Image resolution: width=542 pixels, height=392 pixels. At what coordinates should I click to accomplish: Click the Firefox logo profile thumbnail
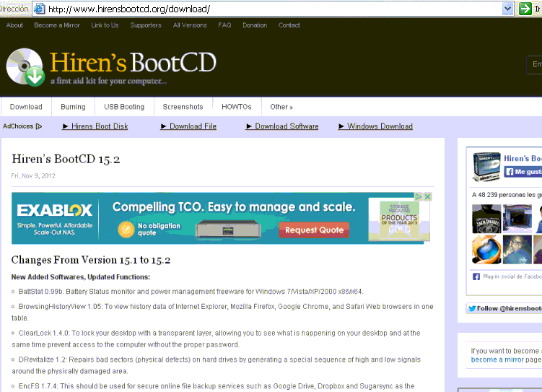[x=486, y=250]
